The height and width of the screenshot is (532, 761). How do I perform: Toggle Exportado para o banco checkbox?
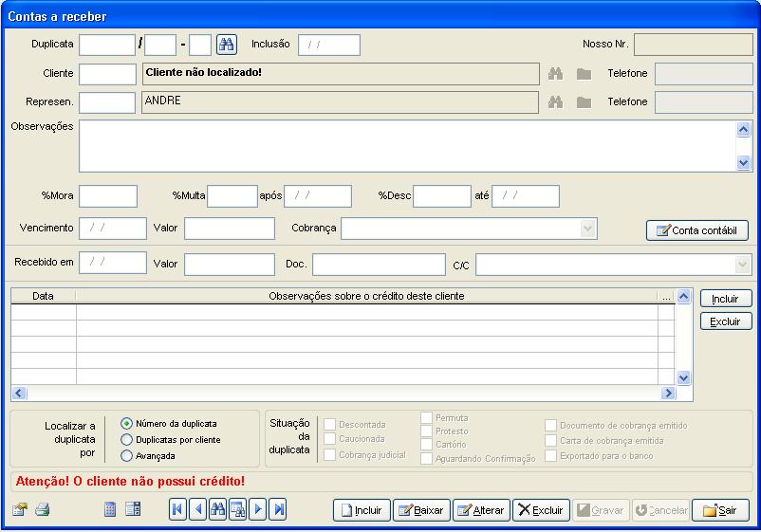[x=551, y=456]
